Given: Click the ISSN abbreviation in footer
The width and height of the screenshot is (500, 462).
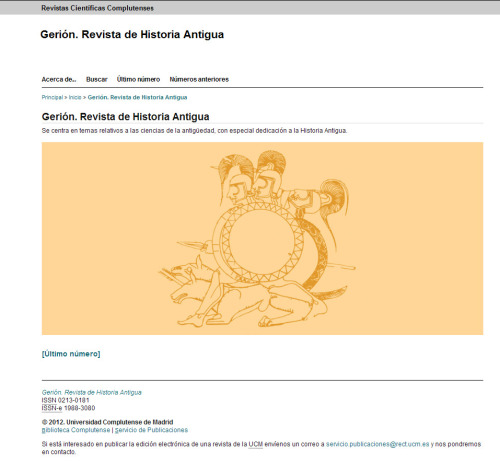Looking at the screenshot, I should pyautogui.click(x=49, y=400).
